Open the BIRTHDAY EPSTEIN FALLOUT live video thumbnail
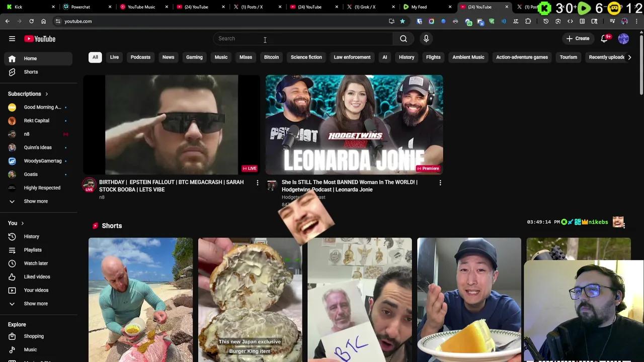644x362 pixels. click(x=172, y=125)
